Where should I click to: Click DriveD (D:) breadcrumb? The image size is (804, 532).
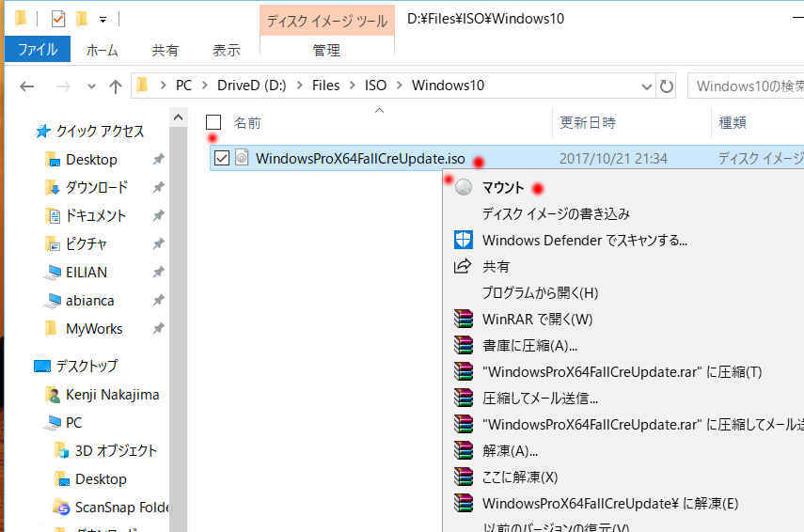point(252,86)
